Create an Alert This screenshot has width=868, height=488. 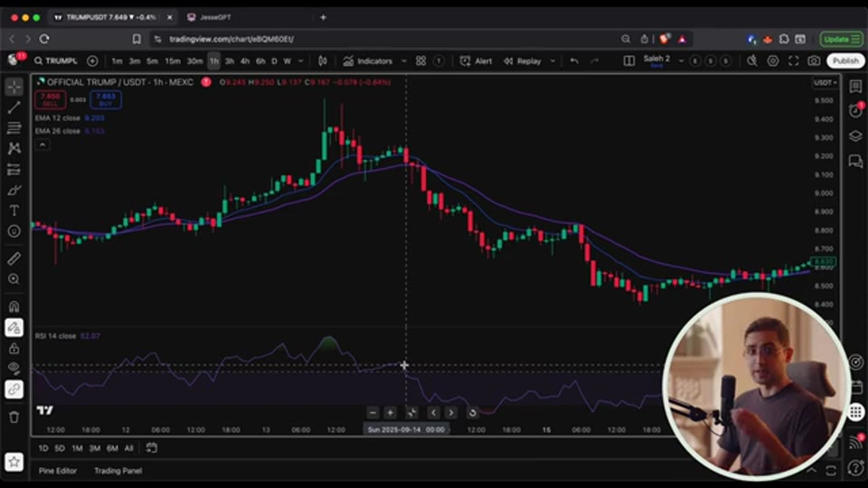(x=476, y=61)
